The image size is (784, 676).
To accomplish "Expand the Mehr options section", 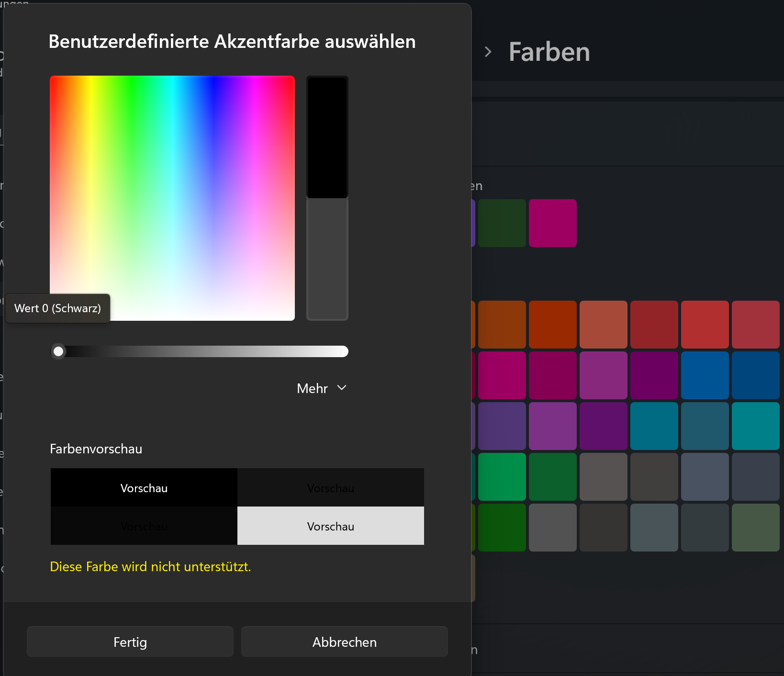I will click(322, 388).
